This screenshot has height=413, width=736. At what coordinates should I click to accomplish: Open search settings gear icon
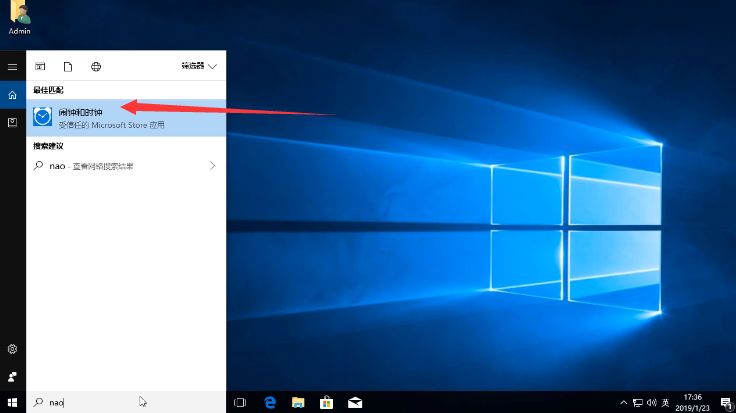12,349
